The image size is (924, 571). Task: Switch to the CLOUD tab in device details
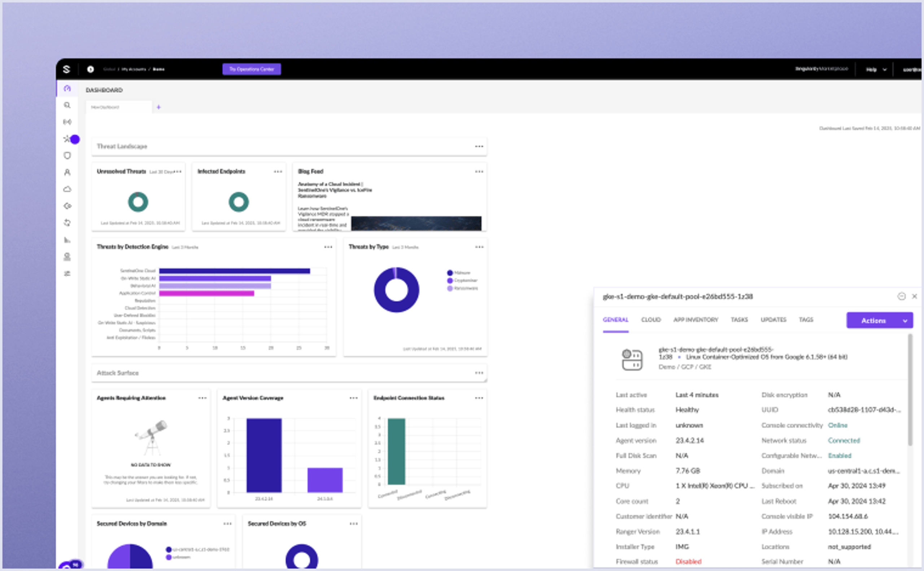click(651, 320)
